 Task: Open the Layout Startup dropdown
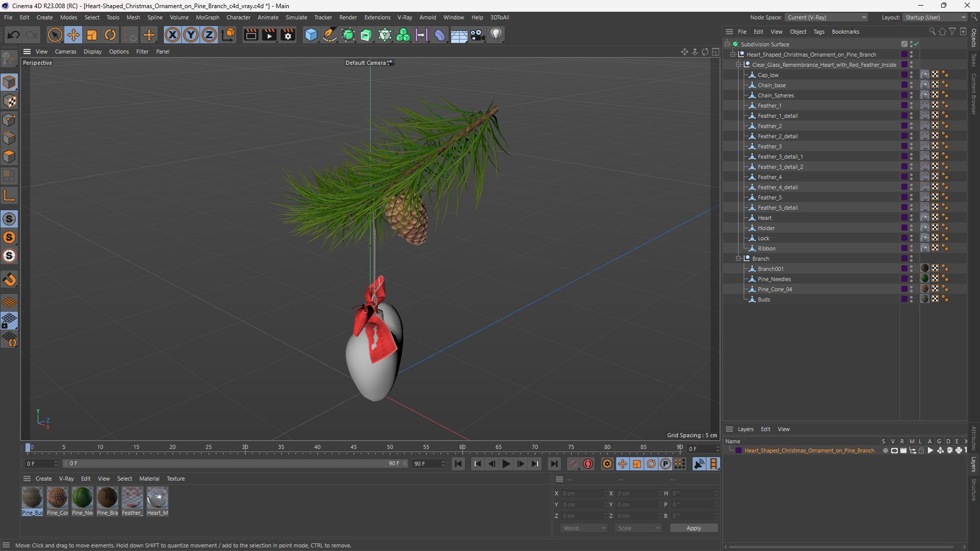(935, 17)
